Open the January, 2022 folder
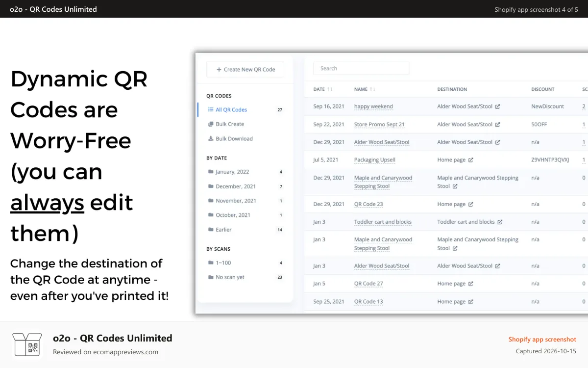This screenshot has width=588, height=368. point(232,172)
